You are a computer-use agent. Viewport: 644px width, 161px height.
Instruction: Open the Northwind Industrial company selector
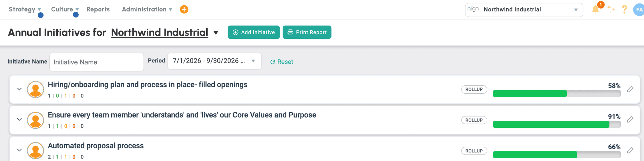pos(524,10)
